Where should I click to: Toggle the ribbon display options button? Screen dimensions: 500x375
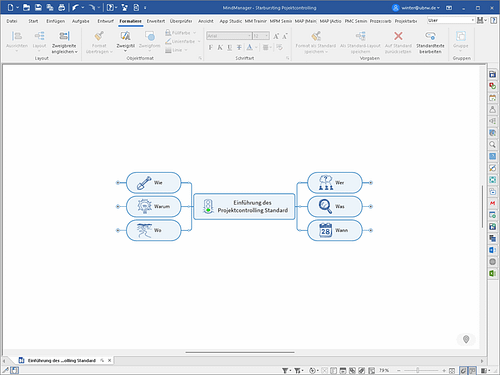449,8
